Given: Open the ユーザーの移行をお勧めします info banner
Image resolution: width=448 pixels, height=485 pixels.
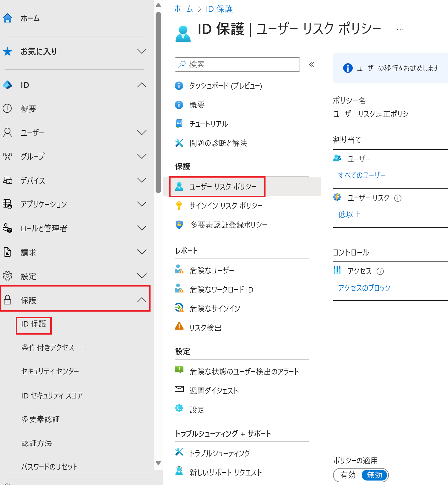Looking at the screenshot, I should (391, 68).
